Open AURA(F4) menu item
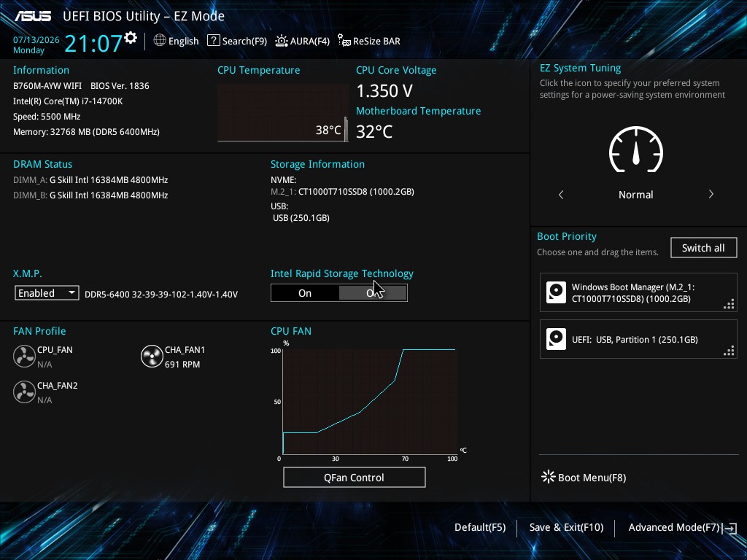 pos(303,41)
